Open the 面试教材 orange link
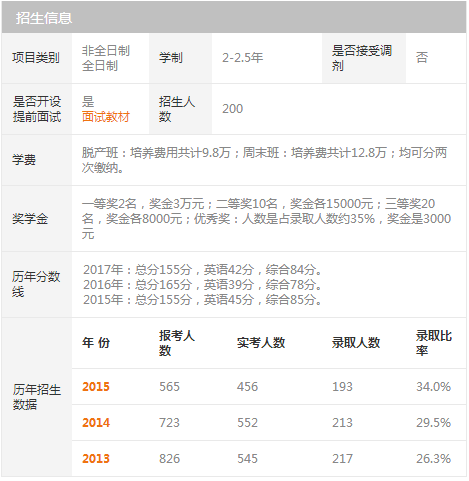Viewport: 469px width, 481px height. click(x=105, y=117)
